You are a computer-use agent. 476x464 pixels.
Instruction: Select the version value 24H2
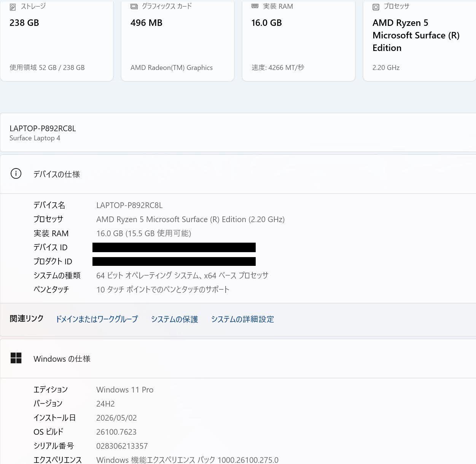pos(105,404)
